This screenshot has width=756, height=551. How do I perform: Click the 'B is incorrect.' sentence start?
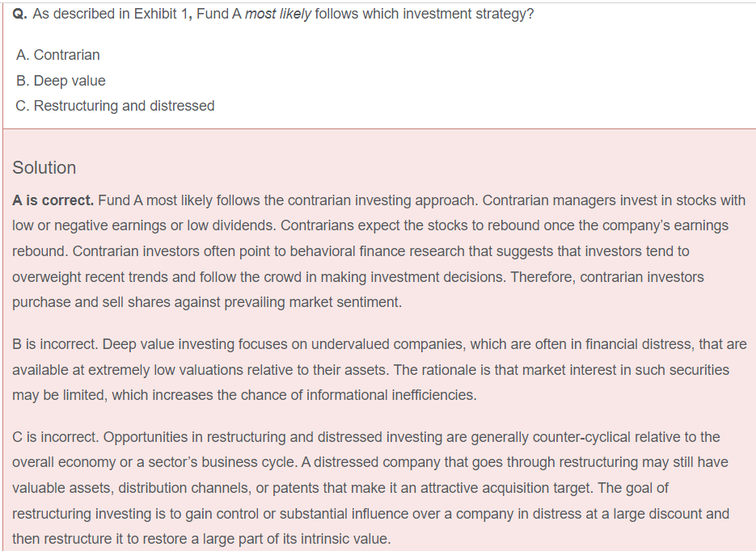(x=54, y=344)
